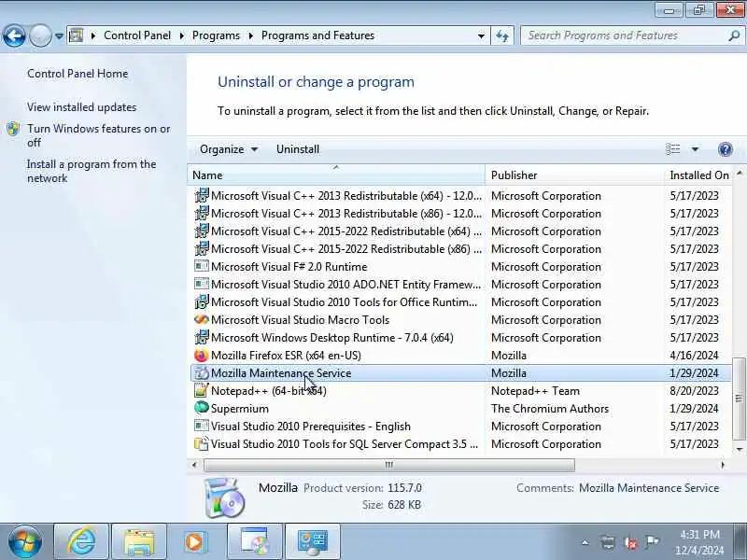Sort by the Publisher column header
747x560 pixels.
[574, 175]
